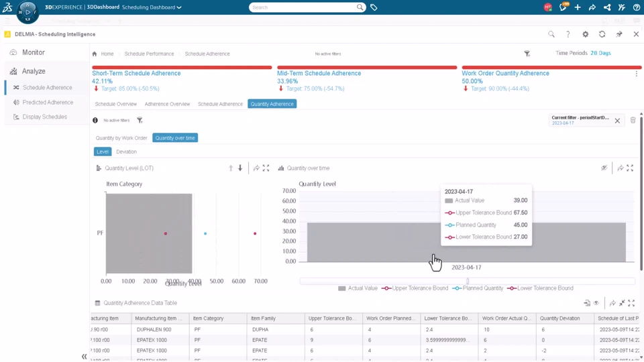This screenshot has height=362, width=644.
Task: Open the 3DEXPERIENCE compass icon
Action: [28, 12]
